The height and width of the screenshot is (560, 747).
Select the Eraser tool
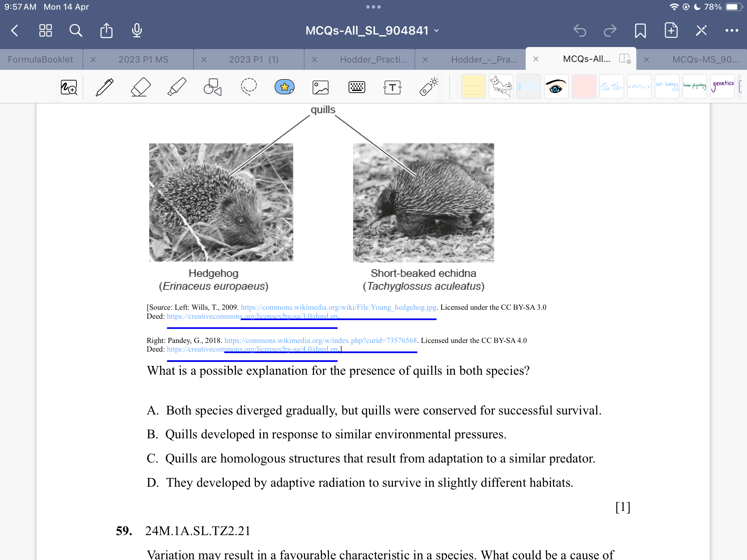point(141,87)
